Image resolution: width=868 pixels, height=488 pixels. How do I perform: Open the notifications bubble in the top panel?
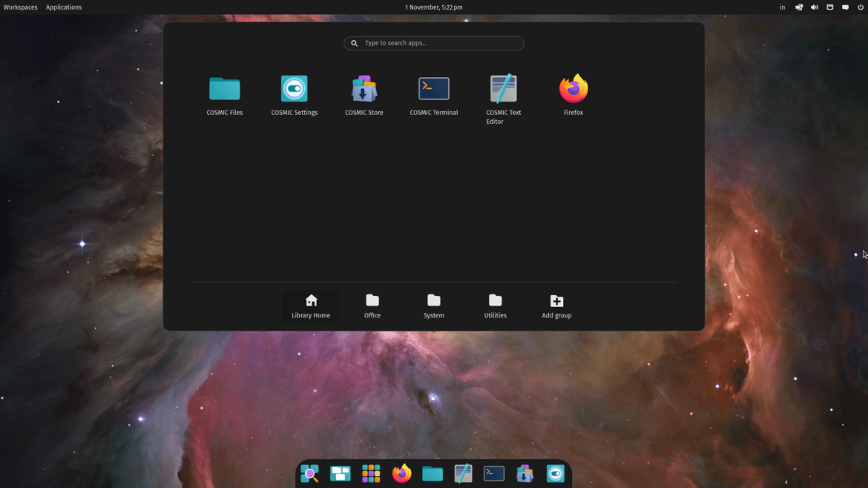(x=844, y=7)
